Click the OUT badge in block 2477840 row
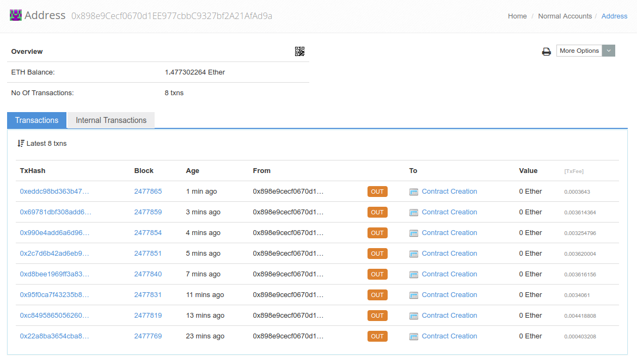The height and width of the screenshot is (364, 637). [377, 274]
